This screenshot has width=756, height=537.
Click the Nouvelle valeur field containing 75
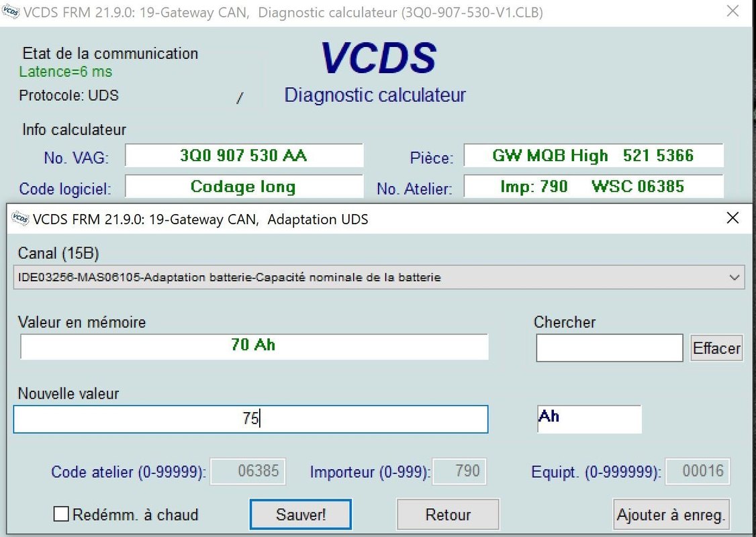coord(250,420)
